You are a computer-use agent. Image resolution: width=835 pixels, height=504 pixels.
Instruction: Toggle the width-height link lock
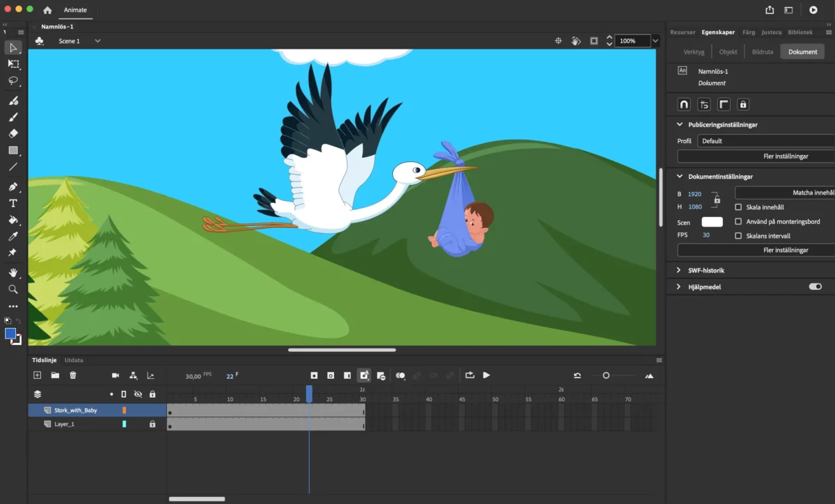[x=717, y=200]
